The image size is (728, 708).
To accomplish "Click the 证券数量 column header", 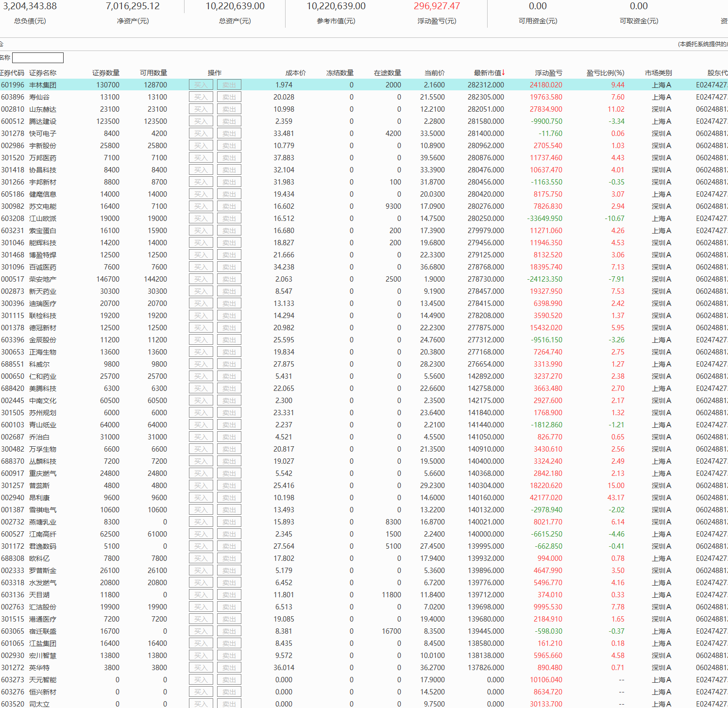I will 106,73.
